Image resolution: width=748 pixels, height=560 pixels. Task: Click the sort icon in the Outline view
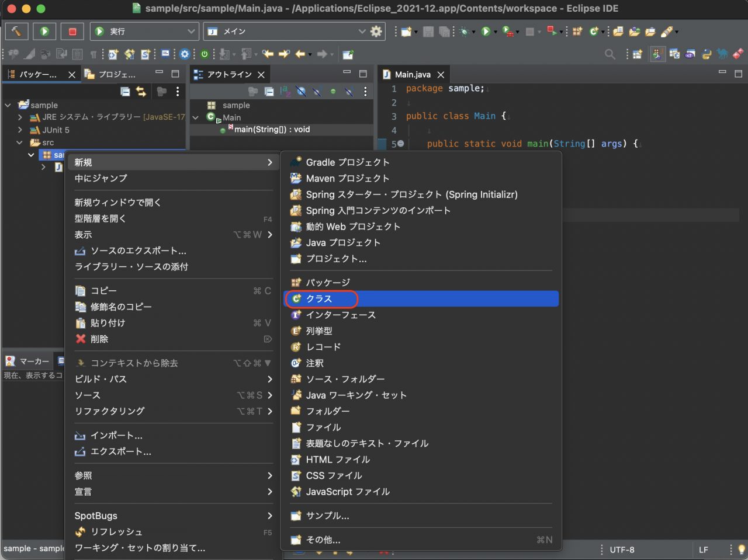click(286, 92)
